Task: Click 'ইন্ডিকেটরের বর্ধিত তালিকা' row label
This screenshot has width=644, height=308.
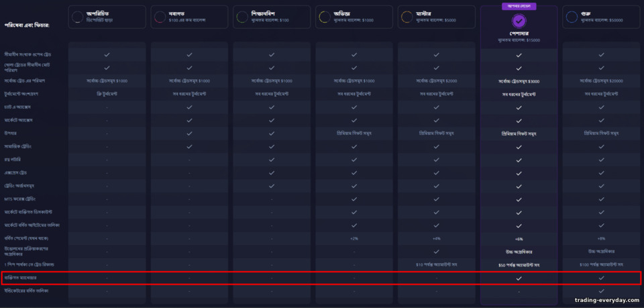Action: [x=26, y=291]
